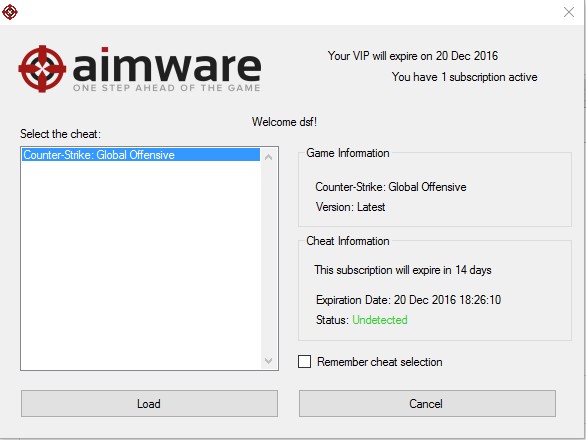Click the small crosshair icon in title bar
This screenshot has height=440, width=586.
(x=10, y=12)
